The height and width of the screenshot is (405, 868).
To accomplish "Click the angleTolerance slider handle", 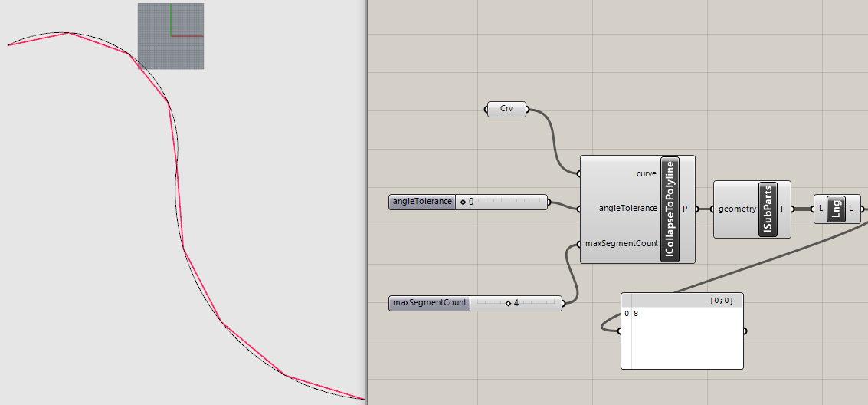I will tap(463, 202).
